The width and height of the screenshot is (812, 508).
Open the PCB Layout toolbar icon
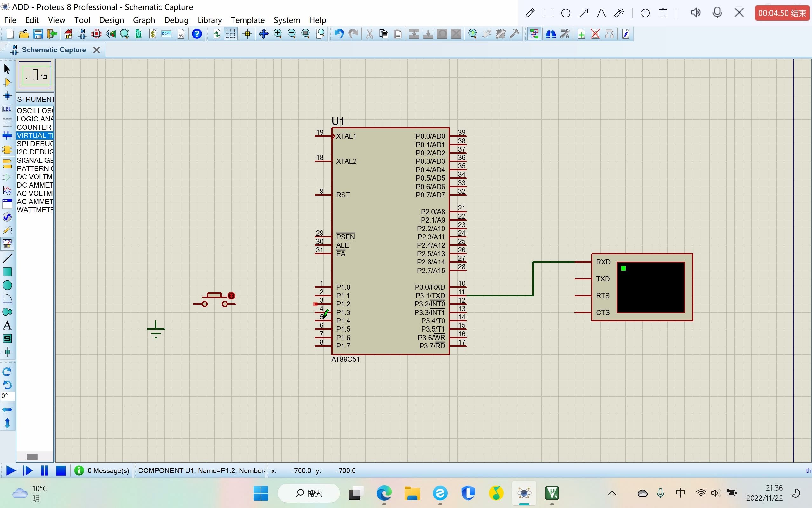(96, 34)
